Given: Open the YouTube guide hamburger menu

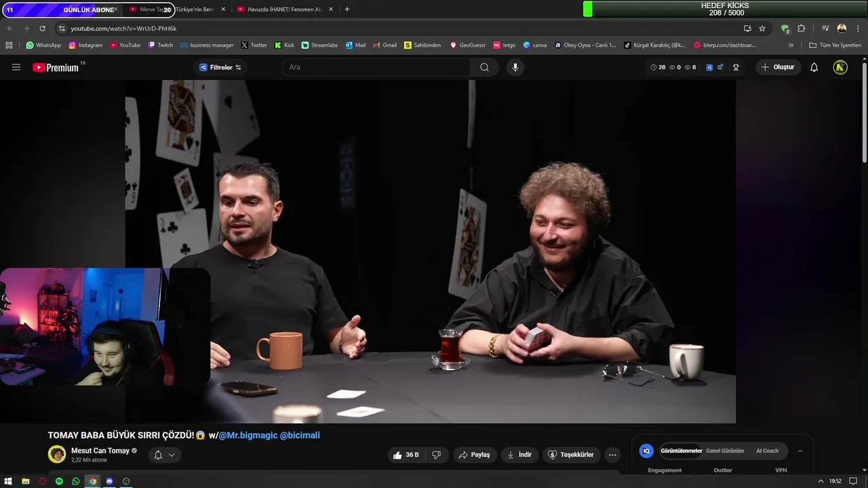Looking at the screenshot, I should (x=16, y=67).
